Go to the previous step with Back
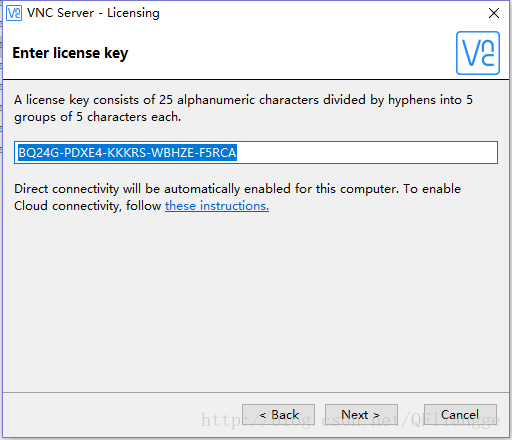 coord(278,415)
